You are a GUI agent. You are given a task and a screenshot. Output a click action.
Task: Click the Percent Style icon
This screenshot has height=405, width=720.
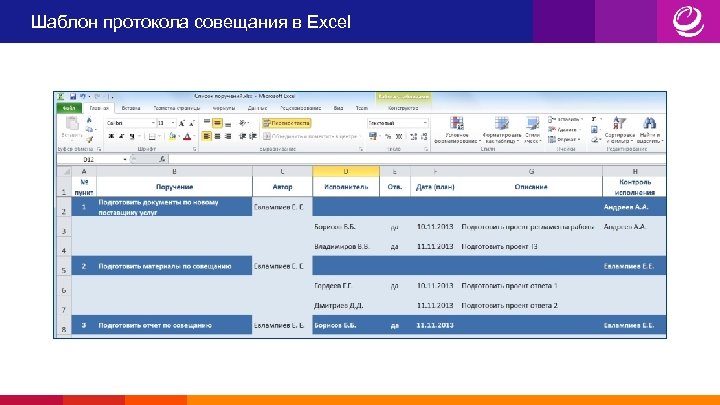click(x=388, y=136)
